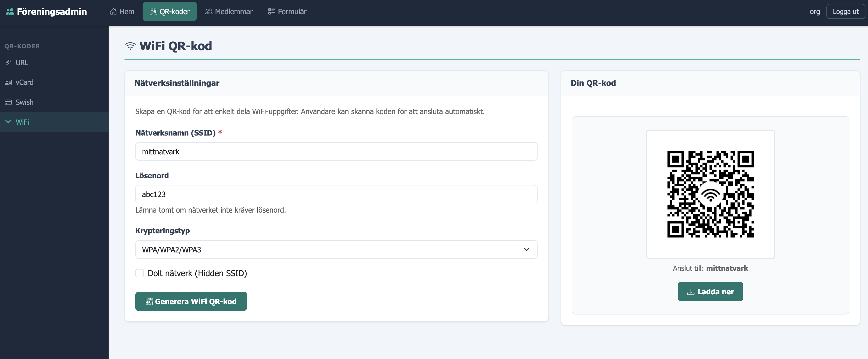Click the Medlemmar people icon
This screenshot has height=359, width=868.
tap(208, 12)
